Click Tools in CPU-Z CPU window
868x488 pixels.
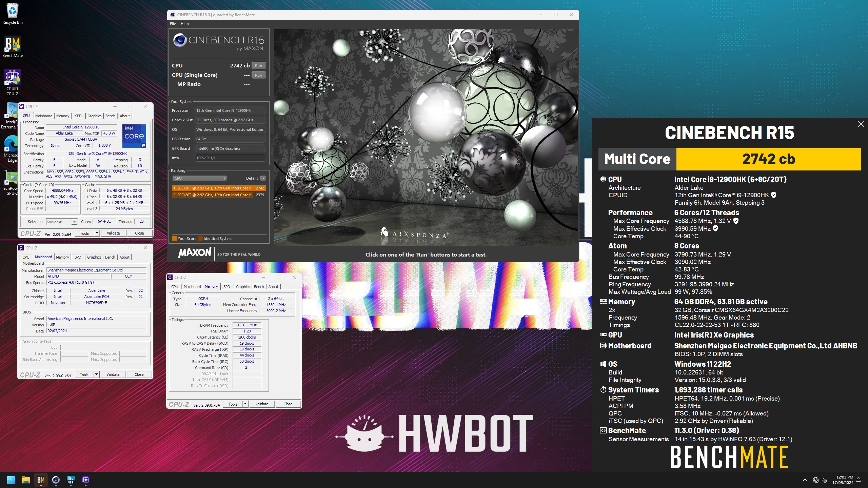pyautogui.click(x=84, y=233)
